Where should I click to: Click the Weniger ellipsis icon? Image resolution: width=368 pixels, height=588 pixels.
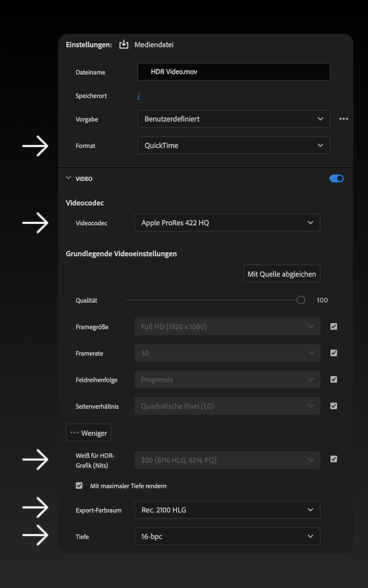pyautogui.click(x=74, y=433)
